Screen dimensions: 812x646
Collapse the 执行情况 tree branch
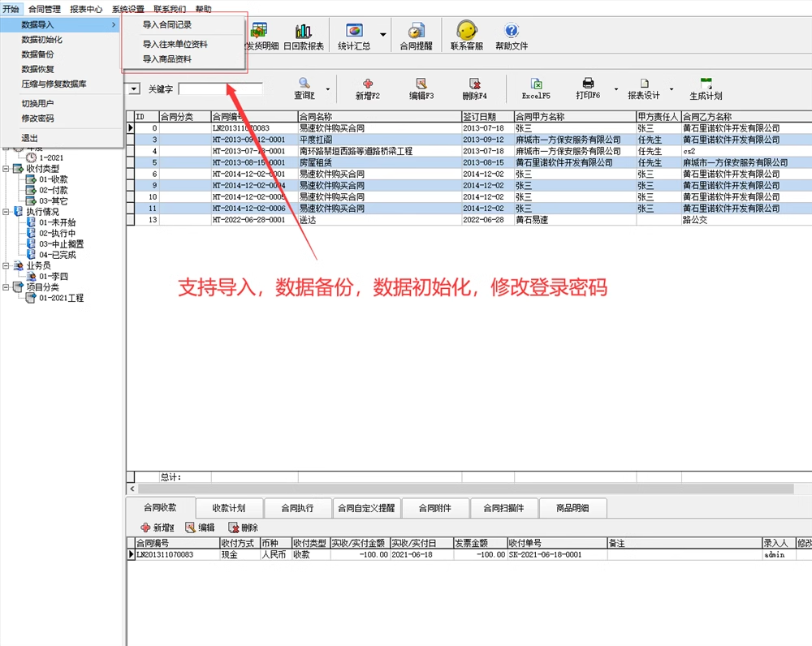[x=6, y=212]
